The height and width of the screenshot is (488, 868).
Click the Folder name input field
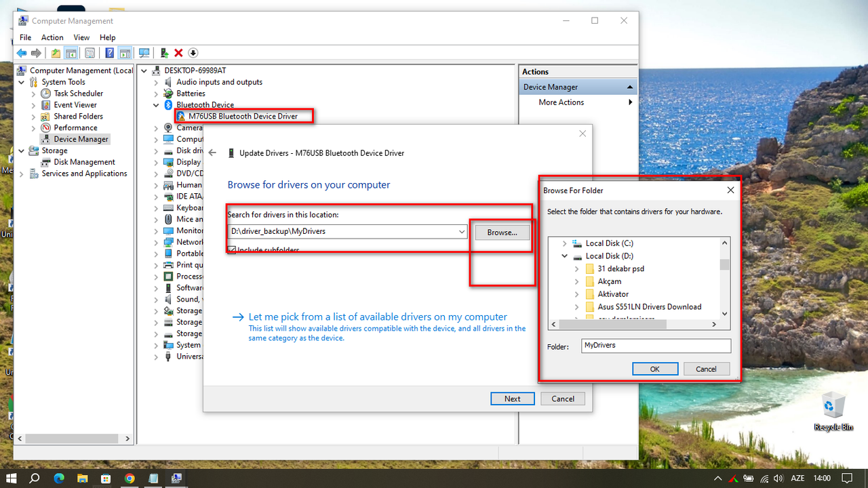click(x=656, y=346)
